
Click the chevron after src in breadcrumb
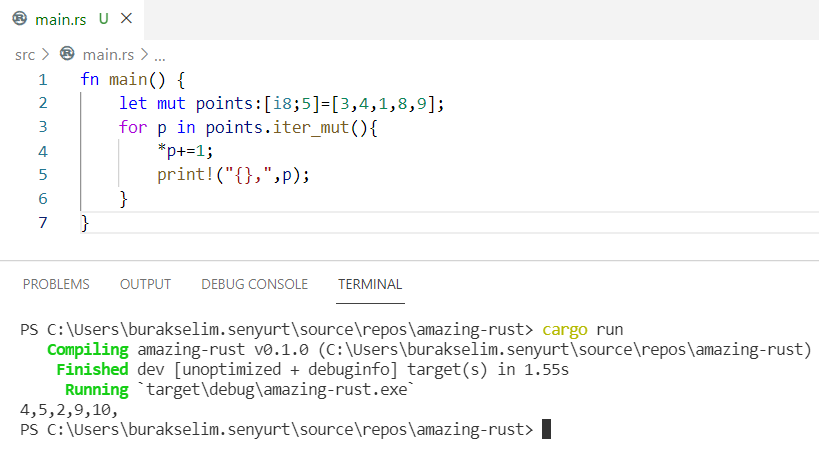tap(44, 54)
